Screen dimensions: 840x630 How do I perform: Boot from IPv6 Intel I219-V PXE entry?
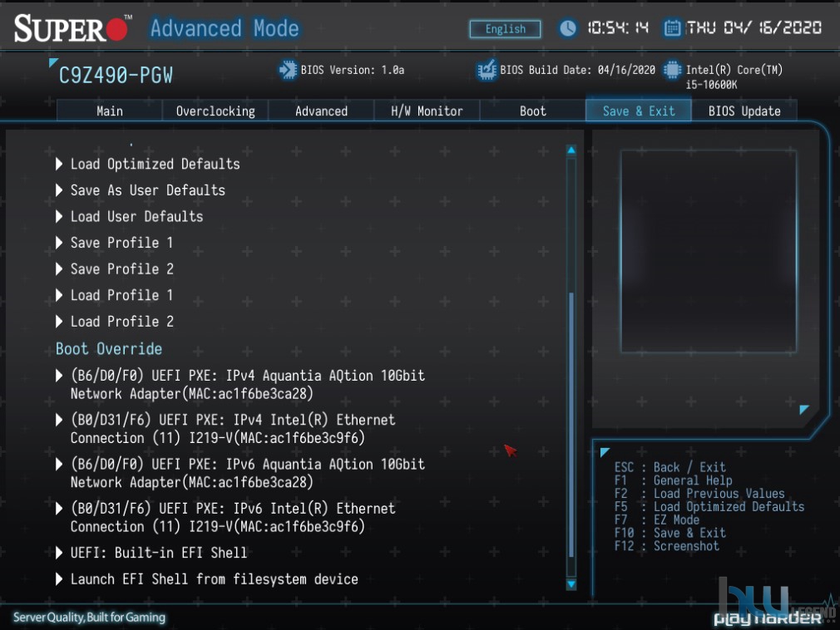pos(233,518)
